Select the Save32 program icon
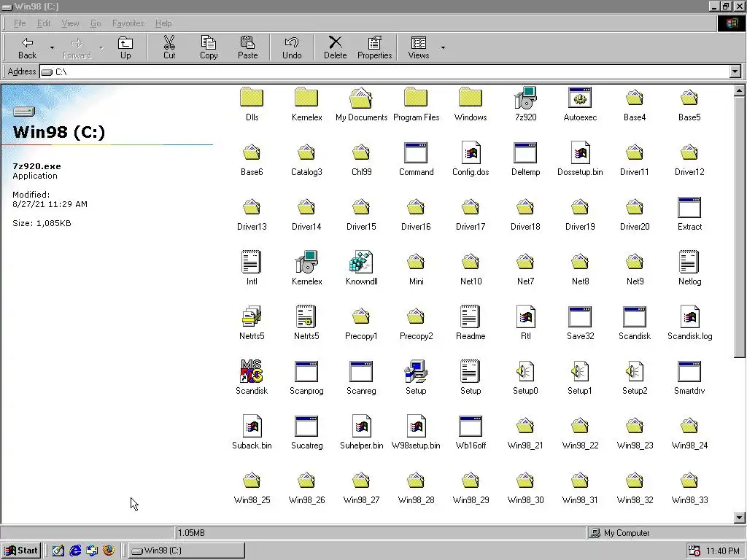The width and height of the screenshot is (747, 560). click(580, 316)
